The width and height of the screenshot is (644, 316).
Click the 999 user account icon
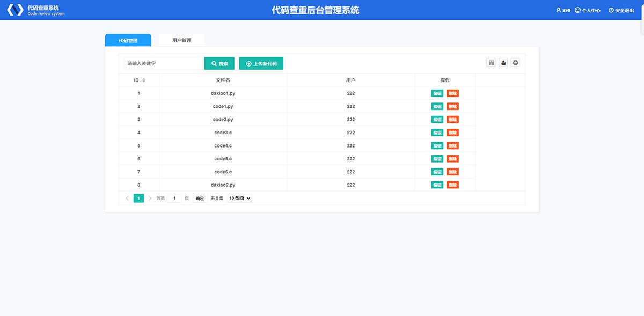(x=563, y=10)
